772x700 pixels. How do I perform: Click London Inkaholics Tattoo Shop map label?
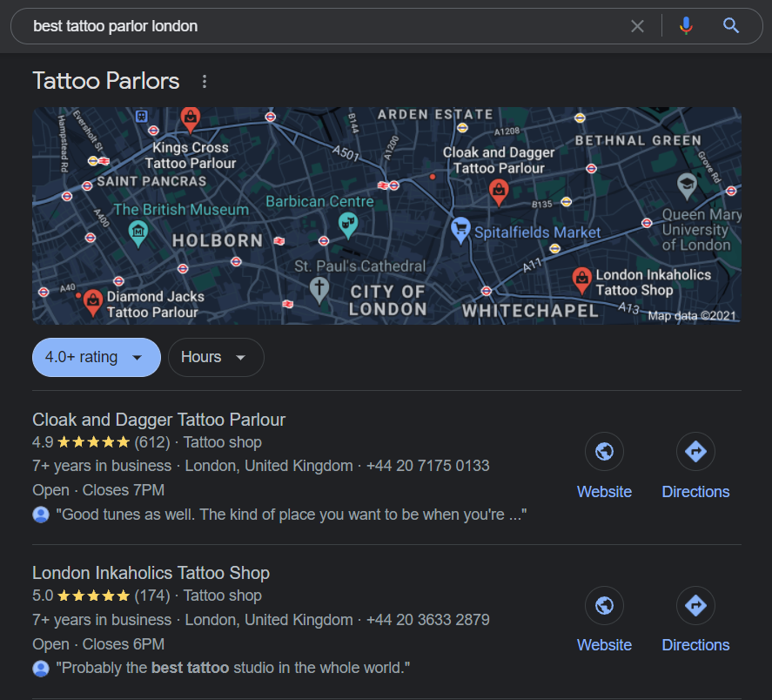tap(654, 282)
